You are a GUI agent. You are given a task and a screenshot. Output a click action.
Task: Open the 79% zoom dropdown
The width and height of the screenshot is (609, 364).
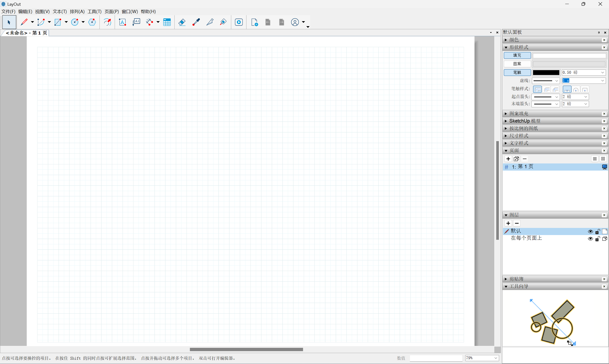(496, 358)
